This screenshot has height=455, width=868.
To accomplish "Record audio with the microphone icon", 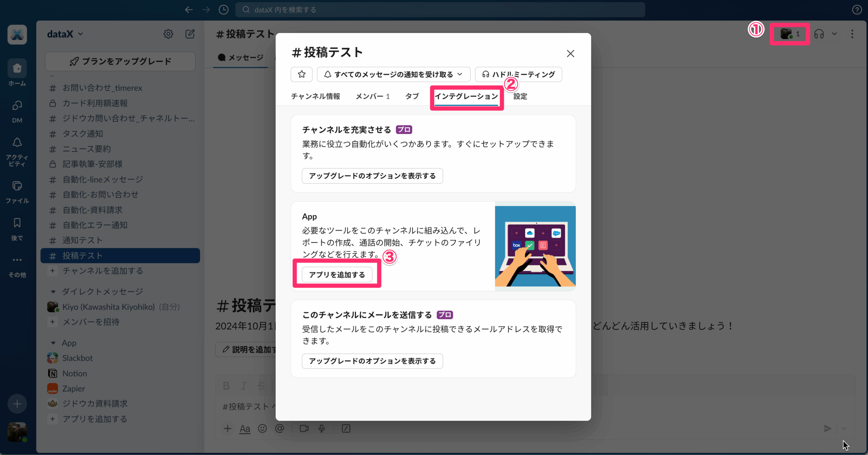I will click(x=322, y=429).
